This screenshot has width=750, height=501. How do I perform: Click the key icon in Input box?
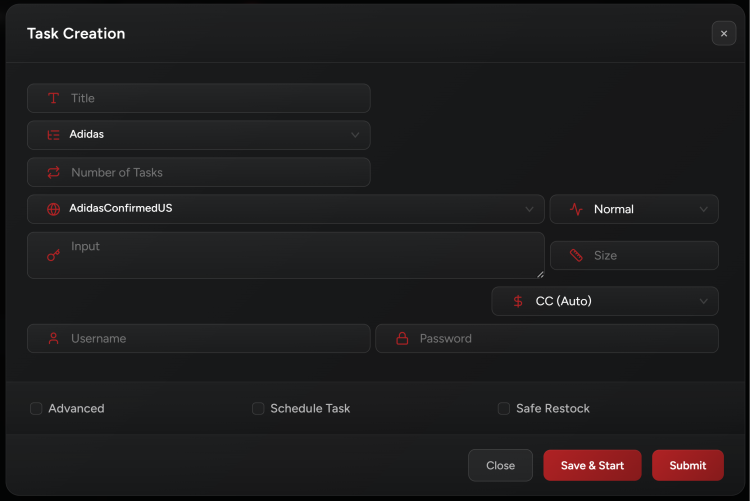click(53, 256)
